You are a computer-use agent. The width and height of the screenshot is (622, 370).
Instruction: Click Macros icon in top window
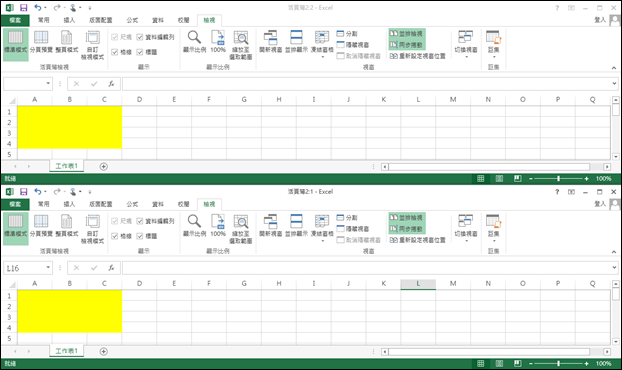[x=493, y=38]
